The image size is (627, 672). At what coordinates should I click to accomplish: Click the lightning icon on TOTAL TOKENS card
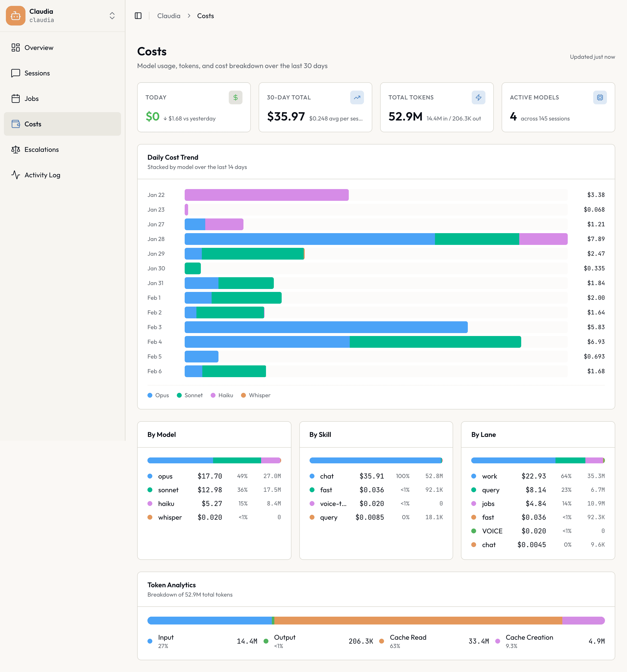point(478,97)
